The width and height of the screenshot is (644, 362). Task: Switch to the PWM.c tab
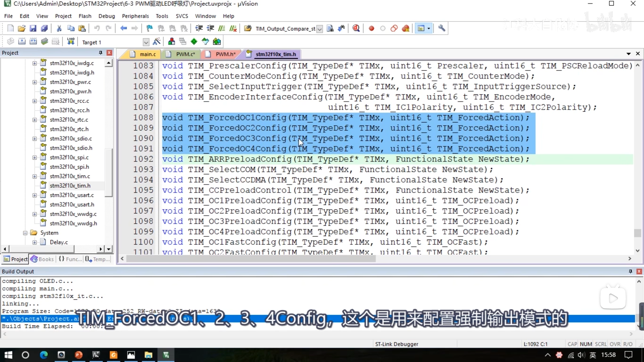[x=185, y=54]
